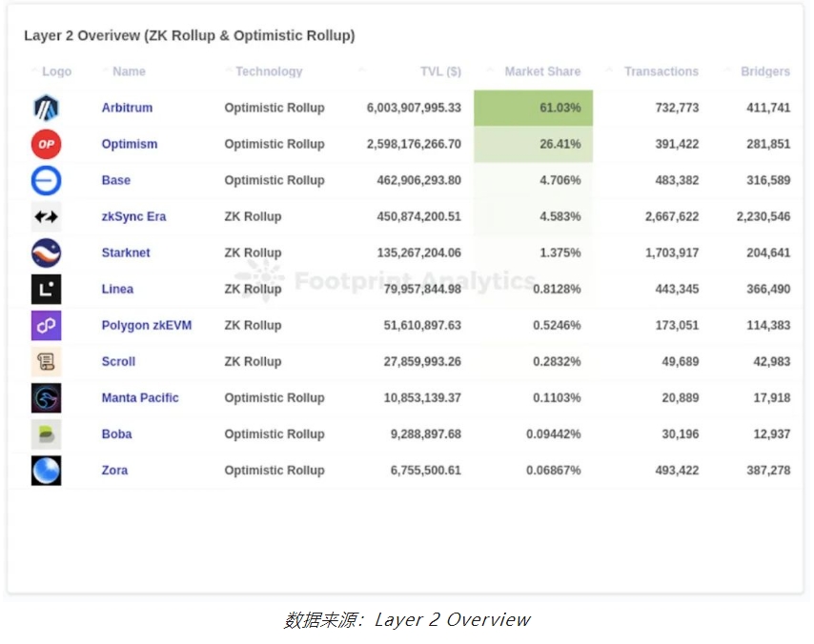This screenshot has height=644, width=814.
Task: Open the Base link
Action: click(x=115, y=181)
